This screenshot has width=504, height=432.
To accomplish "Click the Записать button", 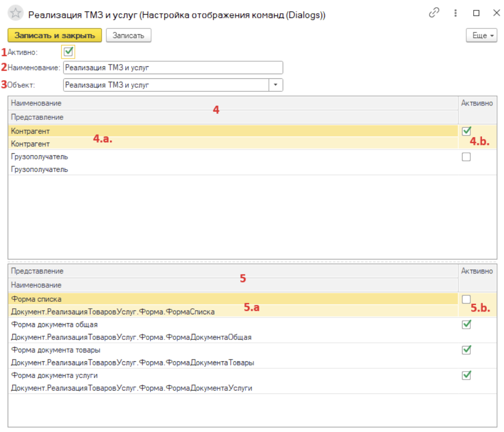I will (128, 36).
